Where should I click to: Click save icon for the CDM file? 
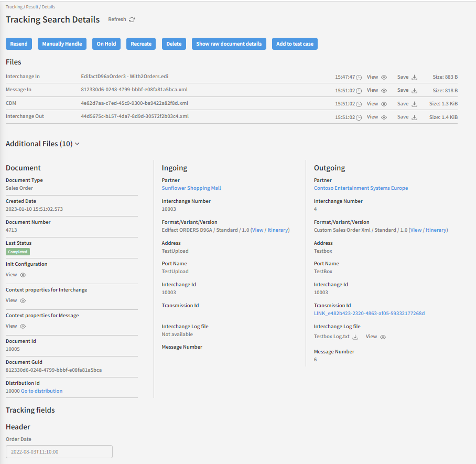pos(414,104)
